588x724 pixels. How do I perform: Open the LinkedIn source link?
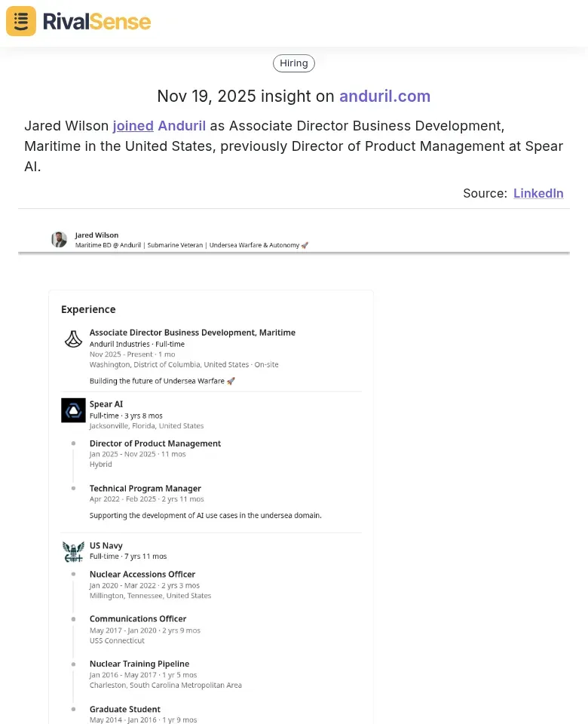(x=538, y=193)
